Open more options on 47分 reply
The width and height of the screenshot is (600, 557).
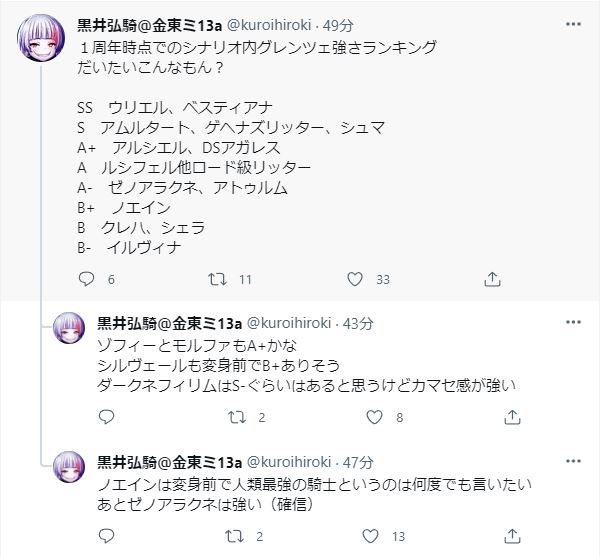click(x=572, y=461)
